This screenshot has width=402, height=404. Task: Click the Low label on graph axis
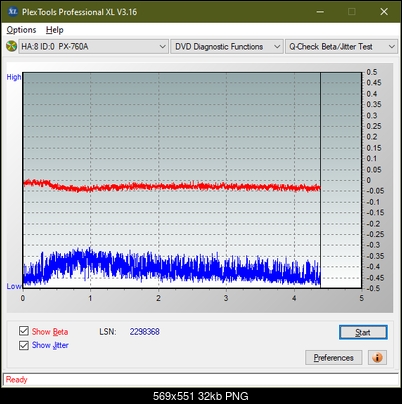[x=14, y=286]
